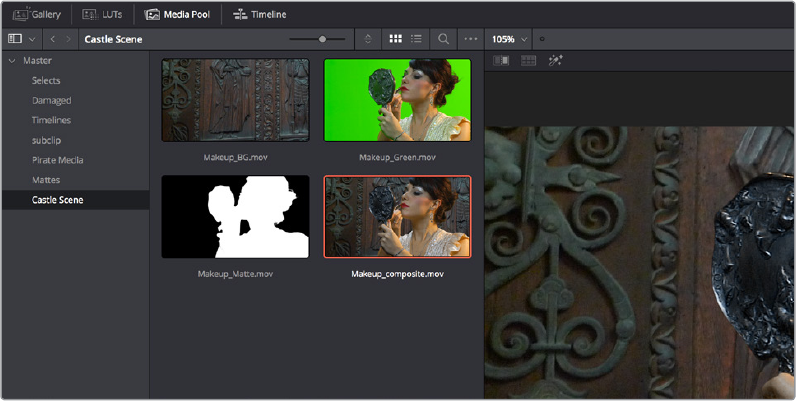
Task: Select the Mattes bin
Action: click(x=46, y=180)
